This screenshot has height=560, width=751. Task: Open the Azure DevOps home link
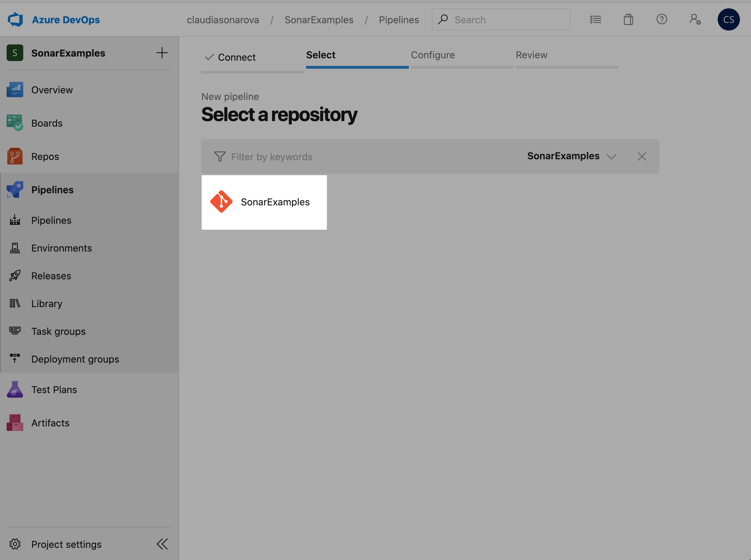click(x=66, y=20)
